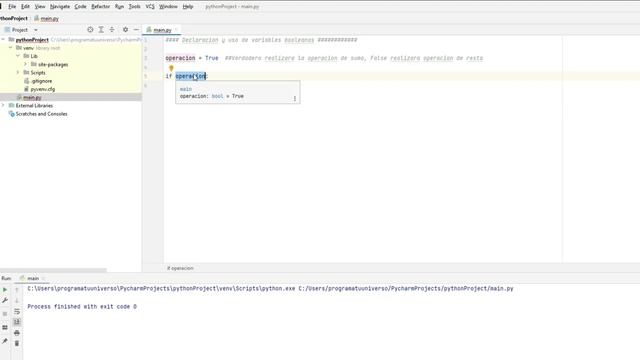Open the Refactor menu
The image size is (640, 360).
pos(100,7)
